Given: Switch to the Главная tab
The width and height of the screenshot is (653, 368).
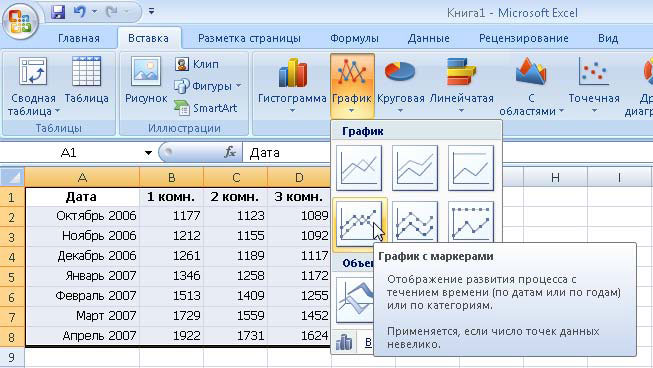Looking at the screenshot, I should [x=79, y=38].
